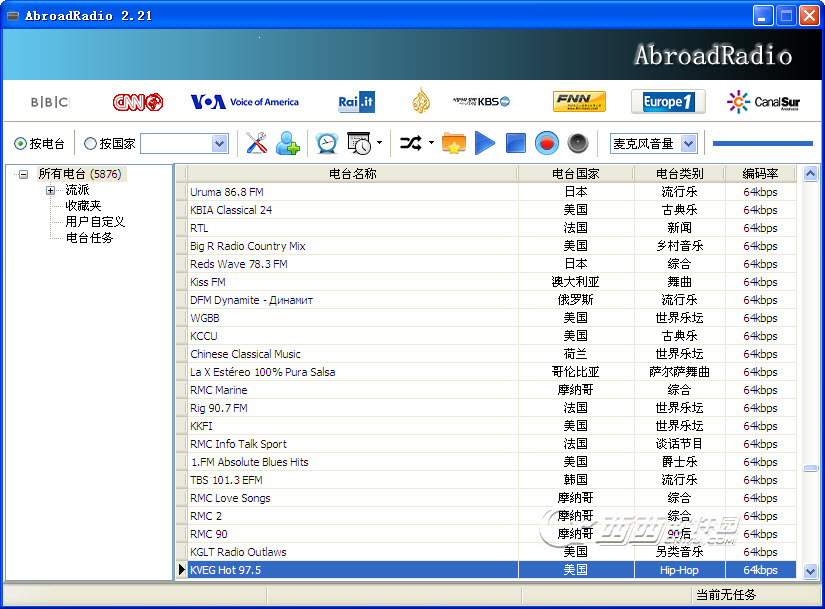825x609 pixels.
Task: Sort by 电台名称 column header
Action: [352, 174]
